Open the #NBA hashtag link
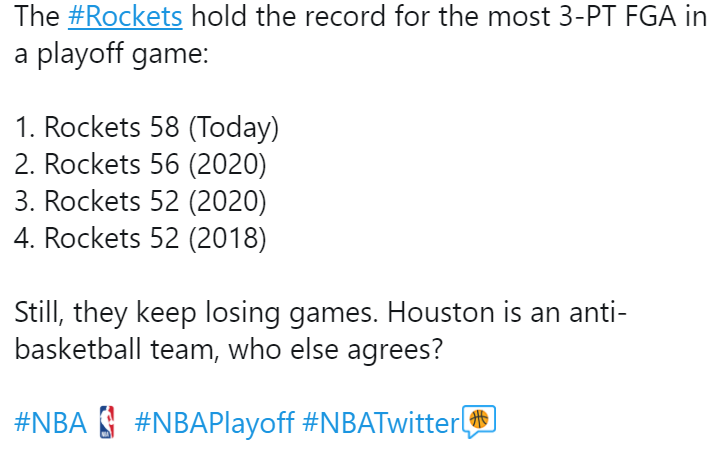 tap(50, 423)
